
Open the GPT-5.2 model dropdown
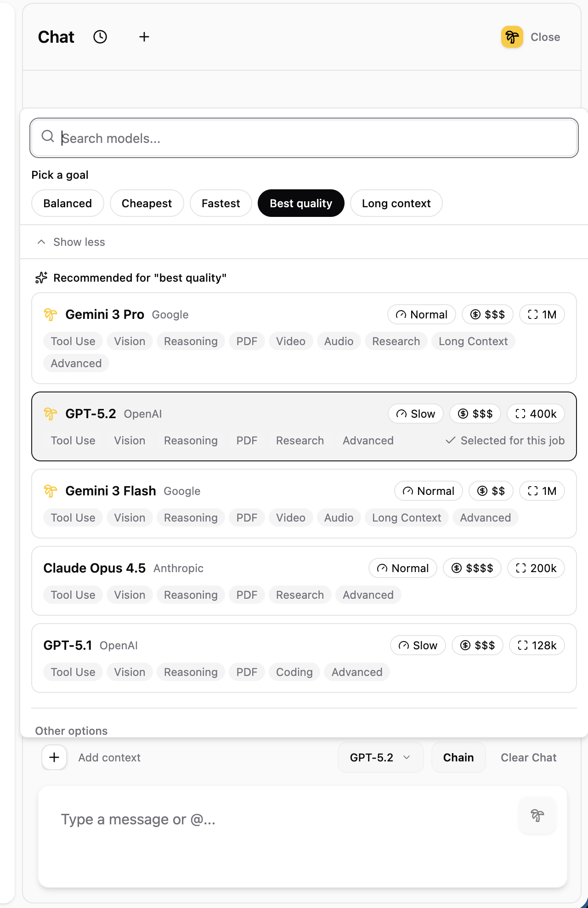tap(380, 757)
